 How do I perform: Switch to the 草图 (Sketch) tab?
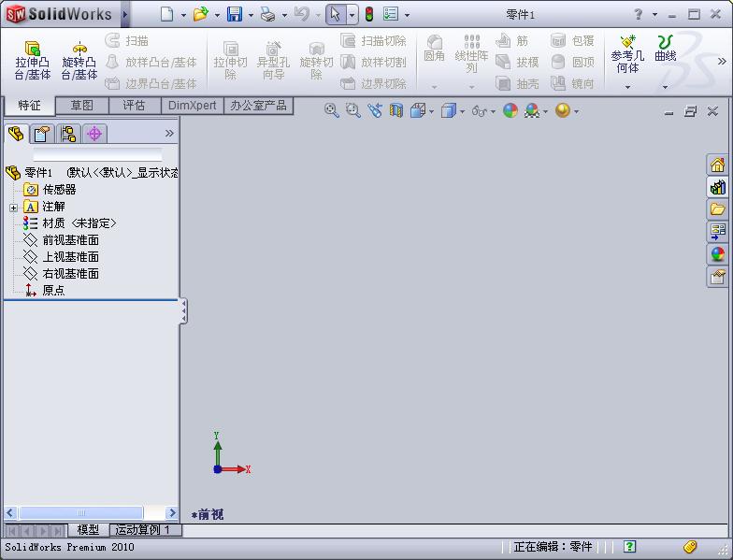click(82, 105)
